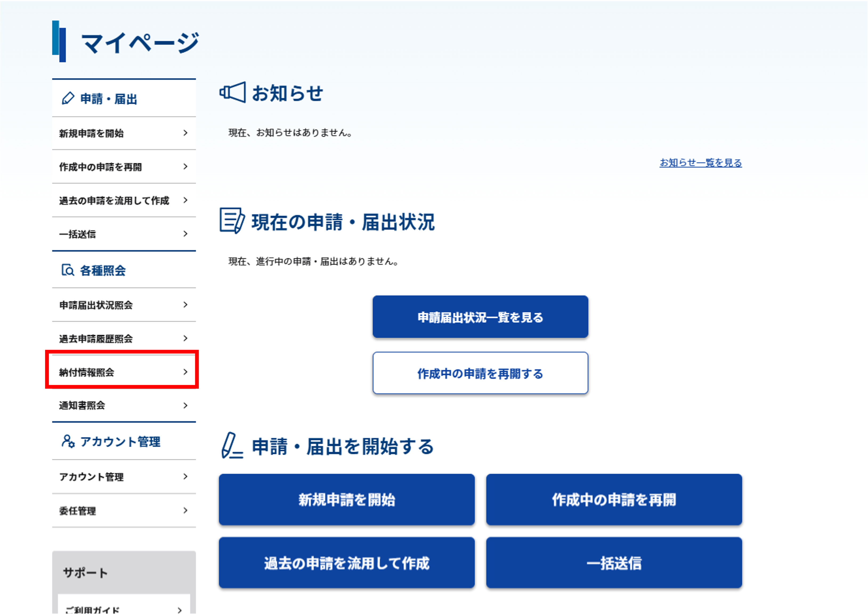The image size is (868, 614).
Task: Click chevron arrow on 委任管理 row
Action: tap(185, 510)
